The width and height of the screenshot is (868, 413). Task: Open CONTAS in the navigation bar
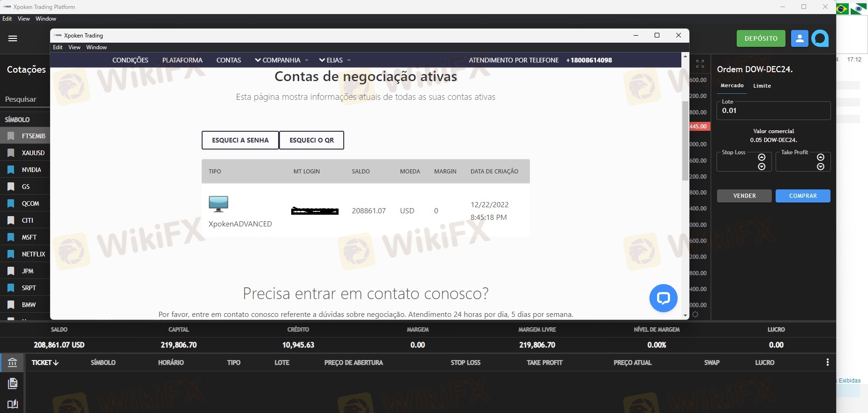(x=229, y=60)
